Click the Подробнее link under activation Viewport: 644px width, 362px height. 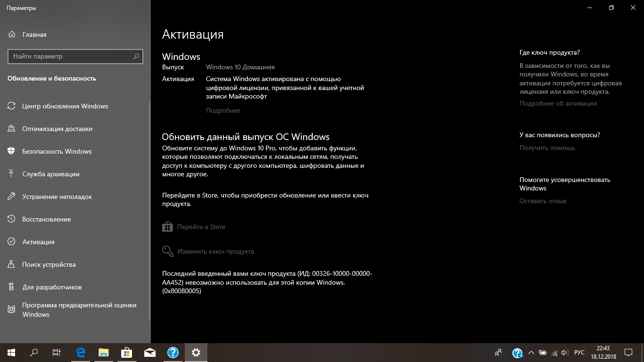click(223, 110)
